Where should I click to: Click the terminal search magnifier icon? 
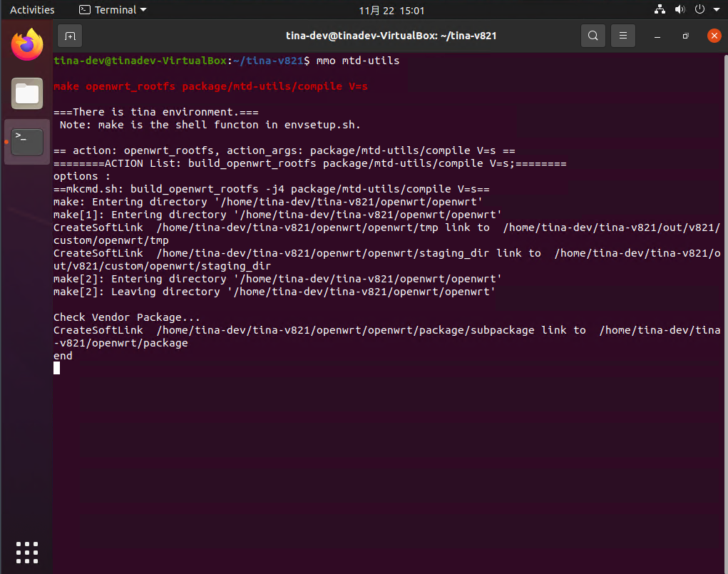[593, 36]
